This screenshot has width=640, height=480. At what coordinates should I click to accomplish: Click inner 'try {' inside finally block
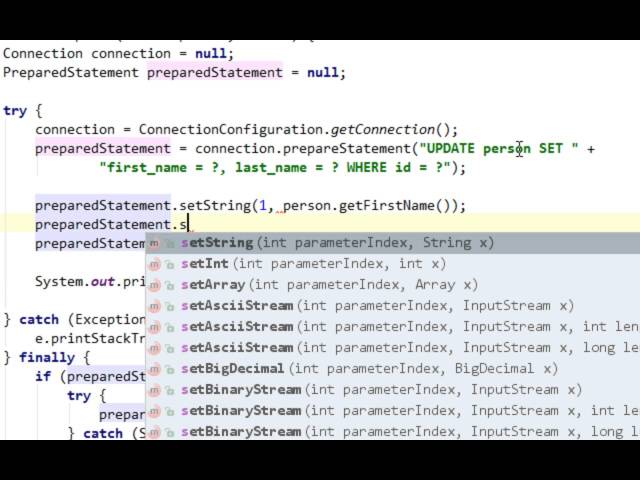87,396
